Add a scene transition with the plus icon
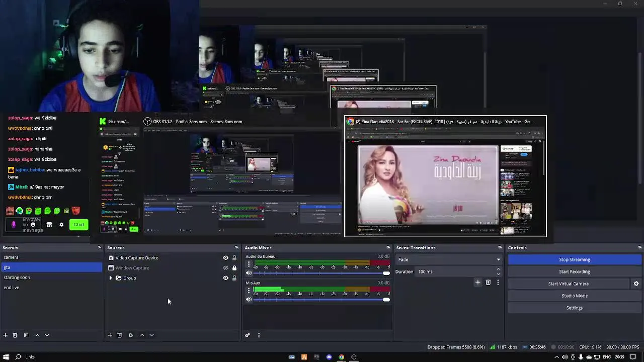This screenshot has height=362, width=644. pyautogui.click(x=478, y=283)
